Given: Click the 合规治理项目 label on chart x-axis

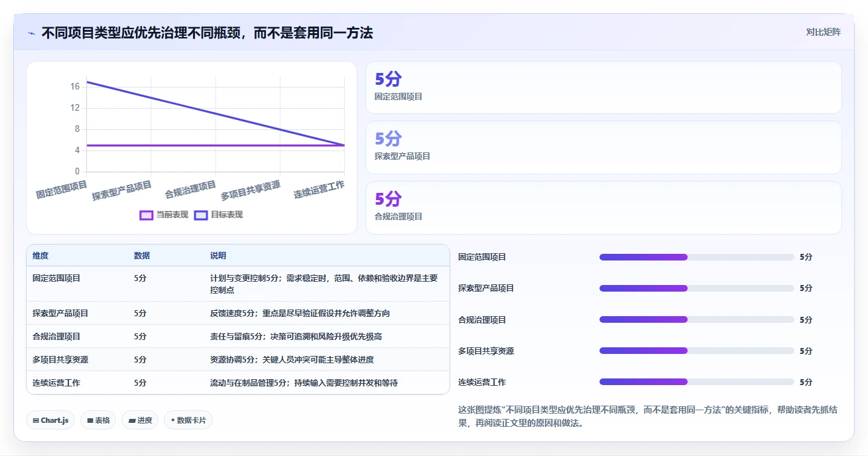Looking at the screenshot, I should point(190,190).
